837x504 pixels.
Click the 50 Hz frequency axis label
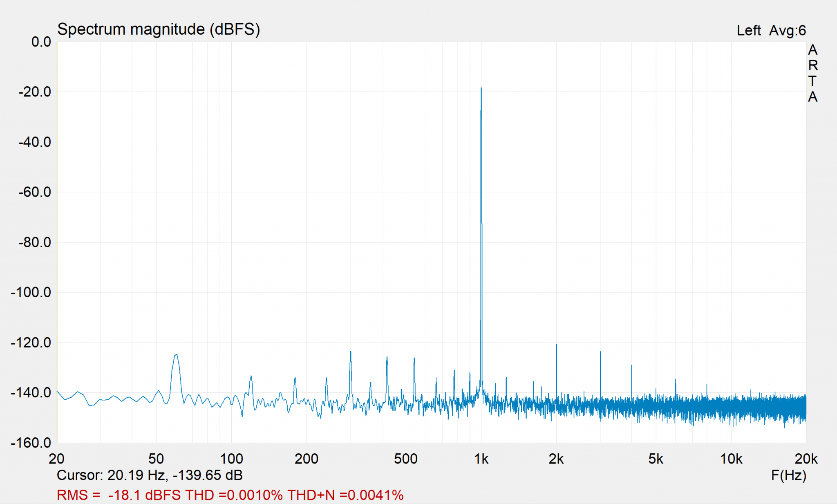pyautogui.click(x=156, y=459)
